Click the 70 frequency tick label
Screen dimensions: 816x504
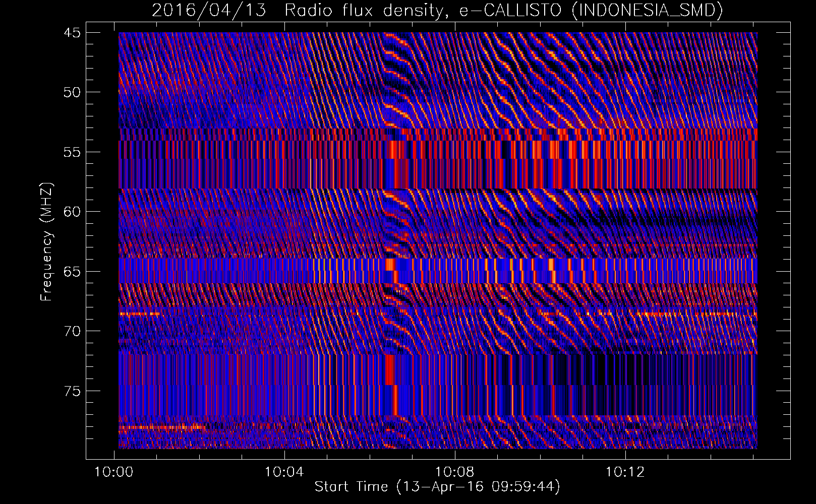(72, 331)
